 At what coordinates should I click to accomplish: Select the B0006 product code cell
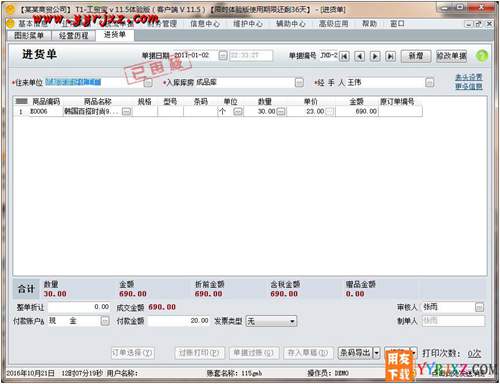[45, 112]
